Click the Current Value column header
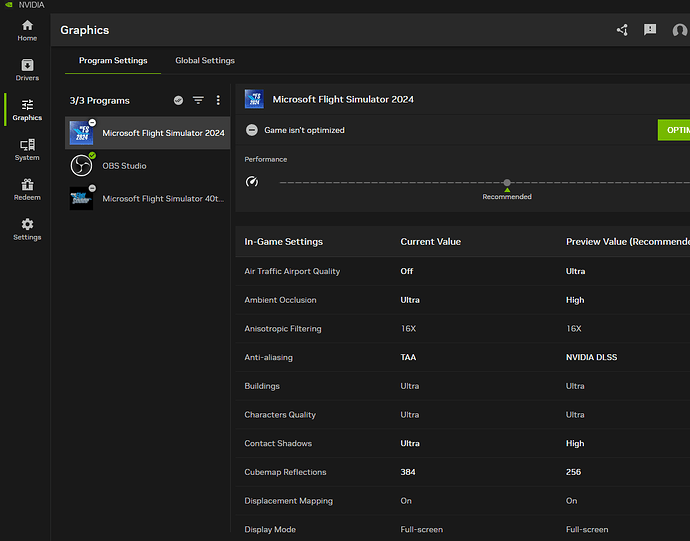The height and width of the screenshot is (541, 690). [x=430, y=242]
